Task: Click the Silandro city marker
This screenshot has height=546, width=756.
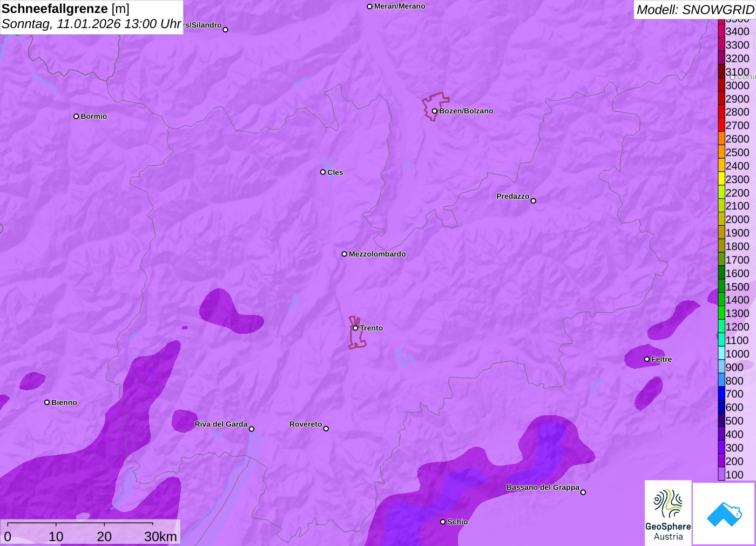Action: point(226,30)
